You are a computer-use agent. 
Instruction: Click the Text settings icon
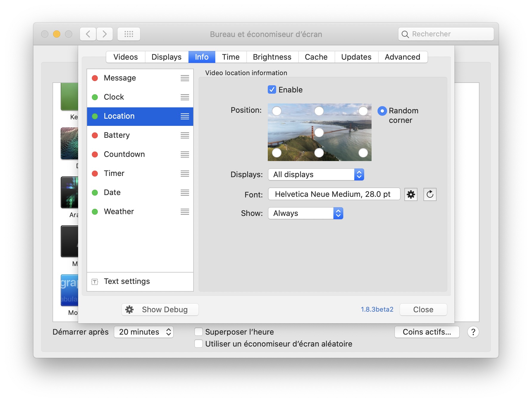click(x=95, y=282)
